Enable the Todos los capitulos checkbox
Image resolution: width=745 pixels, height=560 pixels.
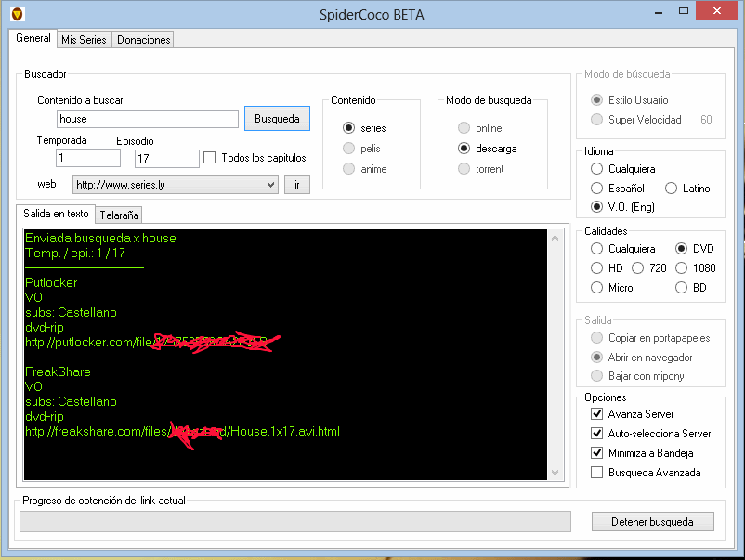pyautogui.click(x=210, y=157)
